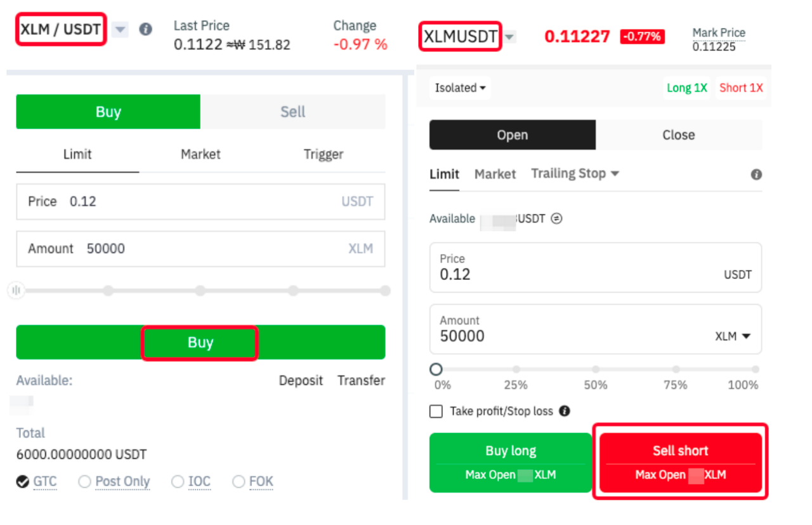The image size is (812, 525).
Task: Click the info icon beside Trailing Stop
Action: click(x=756, y=175)
